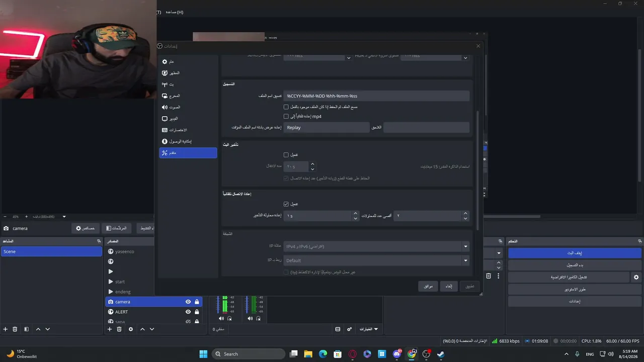
Task: Hide the ALERT source with eye icon
Action: (x=188, y=312)
